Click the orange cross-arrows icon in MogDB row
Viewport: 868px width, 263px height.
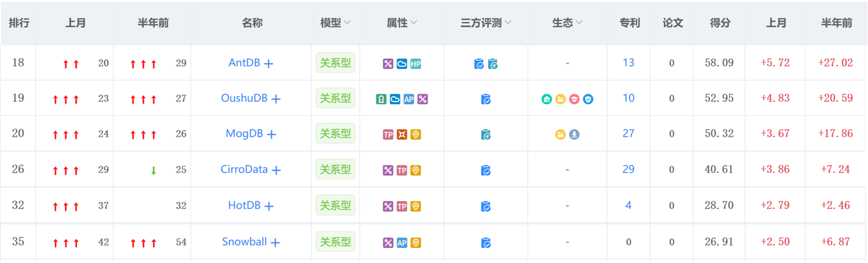click(x=401, y=135)
